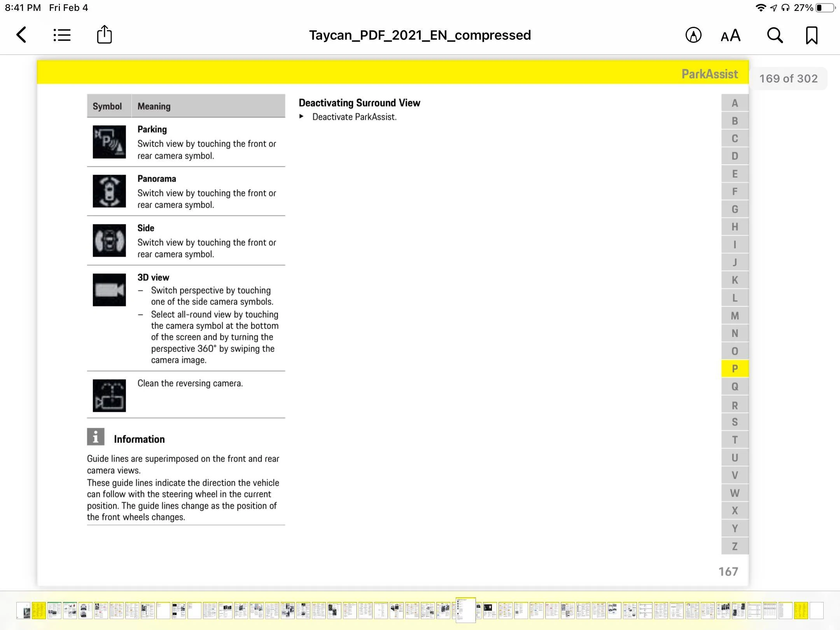Open the last page thumbnail in the strip
The height and width of the screenshot is (630, 840).
[x=817, y=611]
